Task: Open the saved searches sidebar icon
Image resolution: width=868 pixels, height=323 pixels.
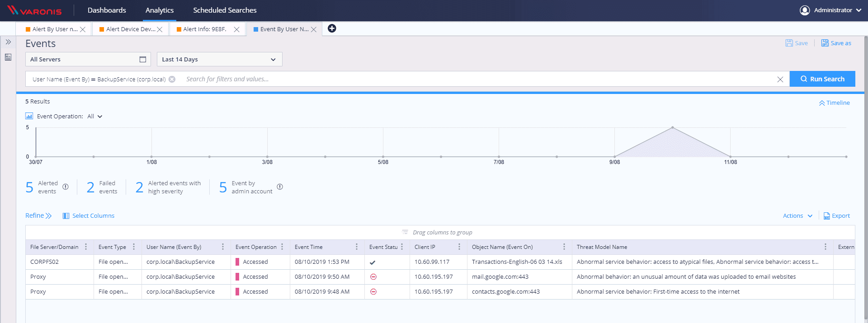Action: tap(8, 57)
